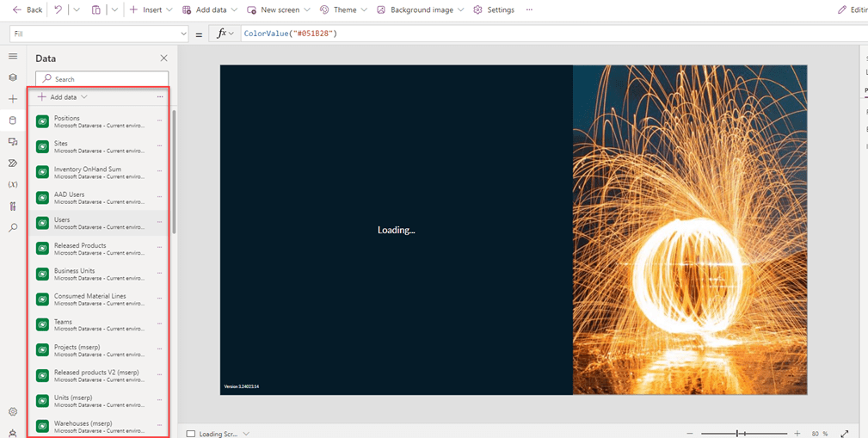This screenshot has width=868, height=438.
Task: Open the Advanced tools icon
Action: tap(13, 207)
